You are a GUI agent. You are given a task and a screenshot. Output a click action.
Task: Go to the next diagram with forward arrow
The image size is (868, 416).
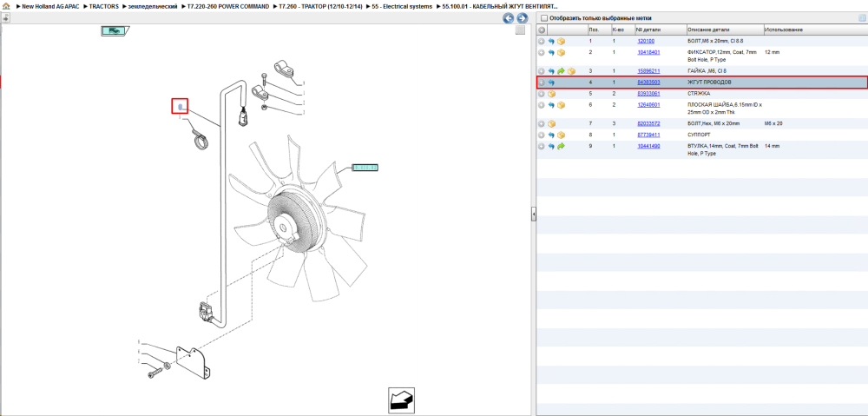pyautogui.click(x=522, y=18)
